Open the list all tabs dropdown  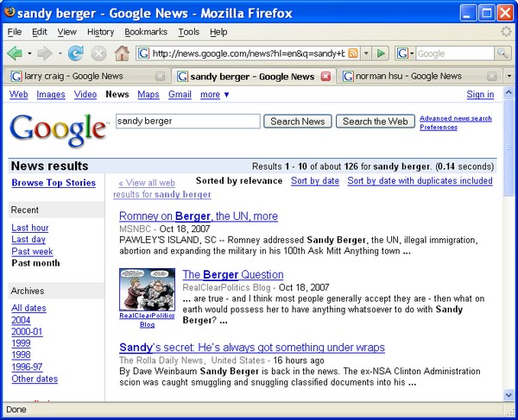(509, 76)
